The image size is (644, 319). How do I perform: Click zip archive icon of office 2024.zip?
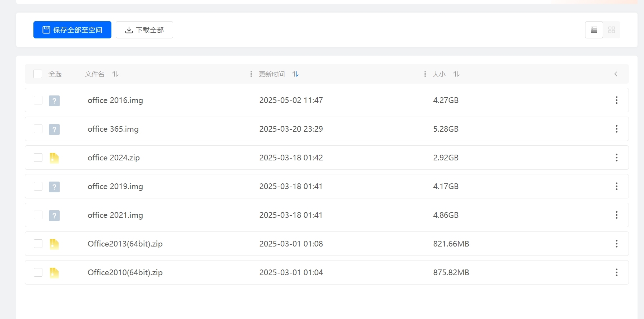(54, 158)
